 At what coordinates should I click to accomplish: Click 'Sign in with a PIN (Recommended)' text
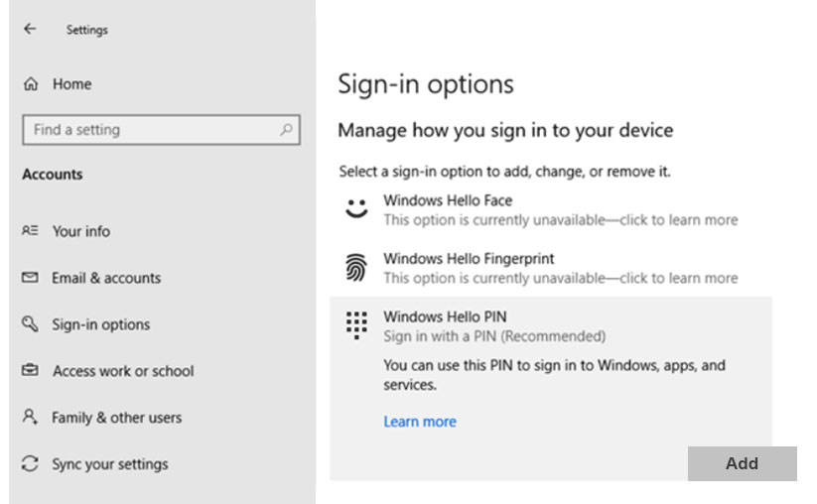(x=494, y=336)
